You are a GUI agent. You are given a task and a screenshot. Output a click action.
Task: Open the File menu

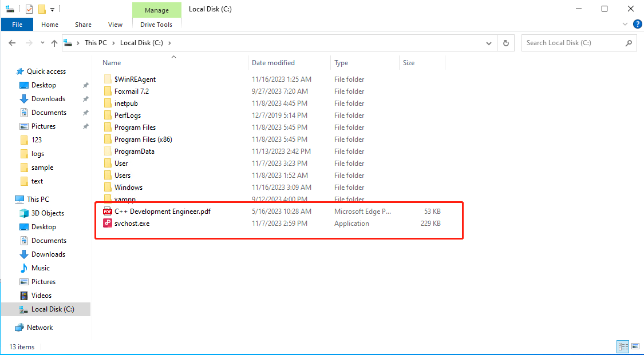[x=17, y=25]
